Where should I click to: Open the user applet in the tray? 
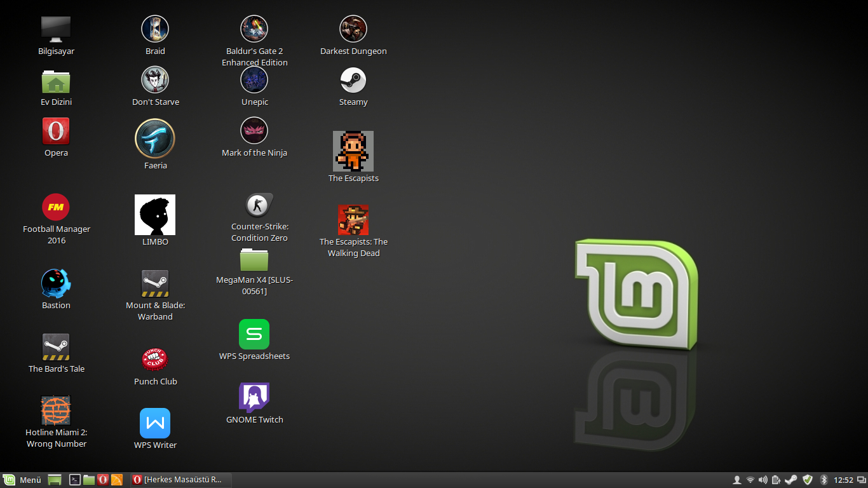click(x=737, y=480)
